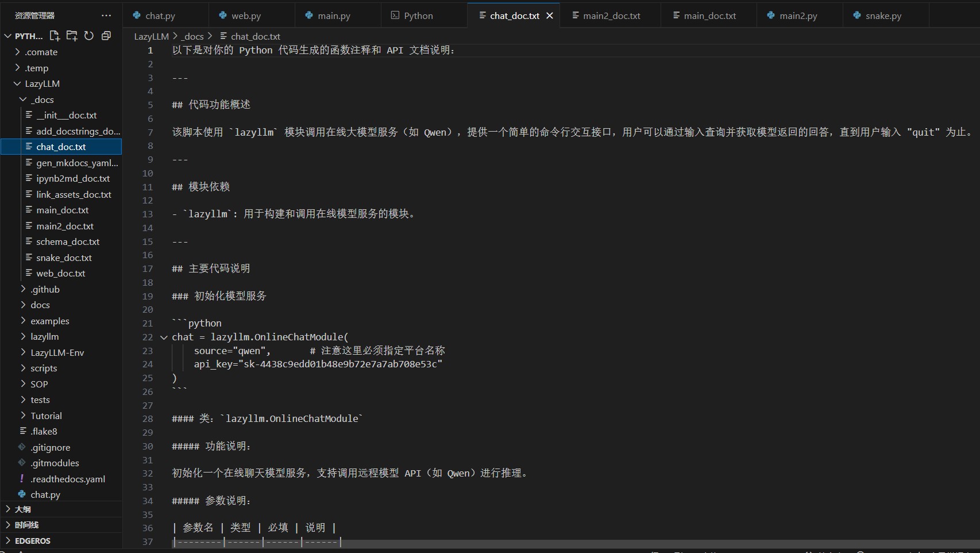Click the '## 代码功能概述' heading on line 5
The height and width of the screenshot is (553, 980).
(211, 105)
